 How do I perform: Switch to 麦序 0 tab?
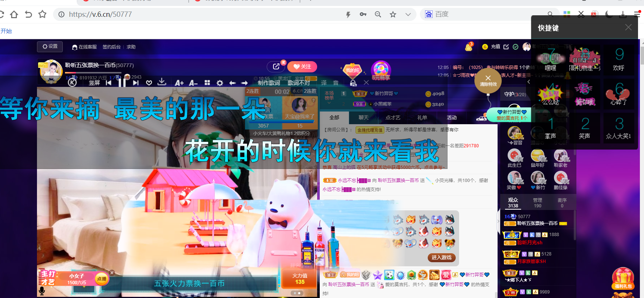(x=562, y=203)
